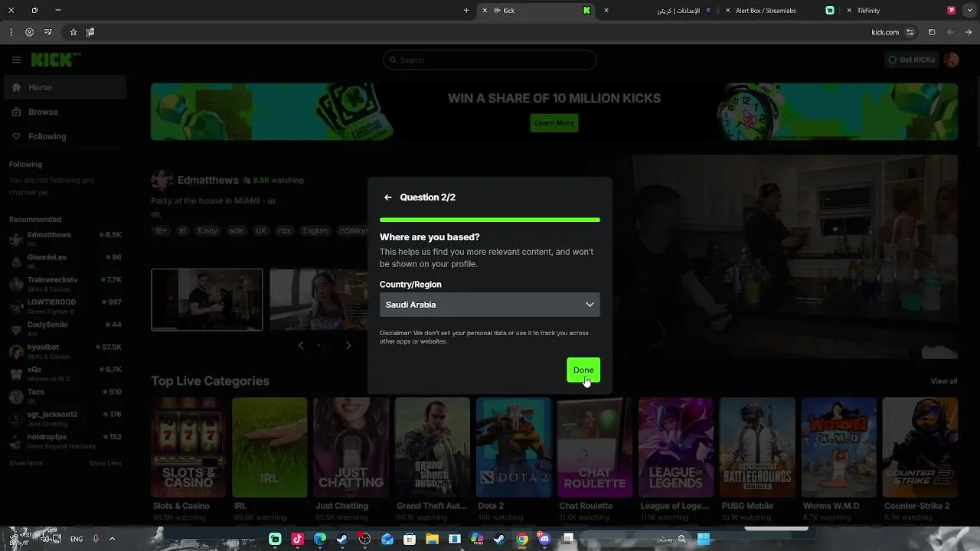Click the bookmark star icon in the toolbar
This screenshot has height=551, width=980.
click(x=73, y=32)
